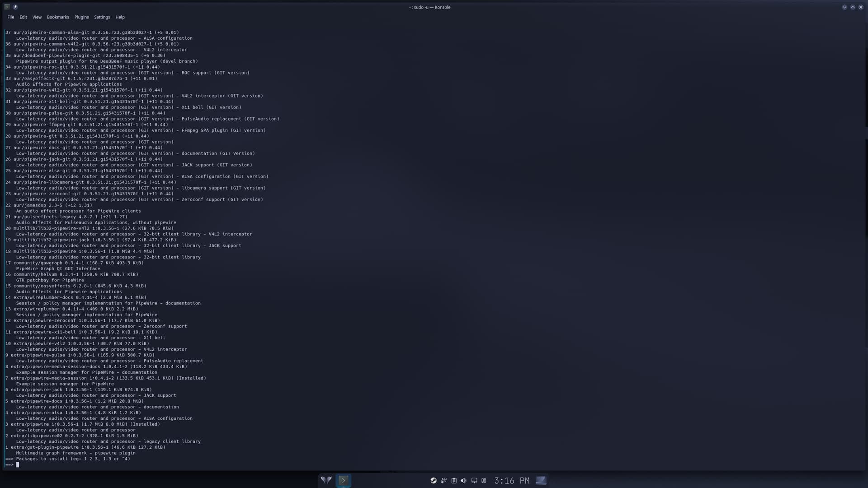The image size is (868, 488).
Task: Click the feather-shaped tray icon
Action: coord(444,480)
